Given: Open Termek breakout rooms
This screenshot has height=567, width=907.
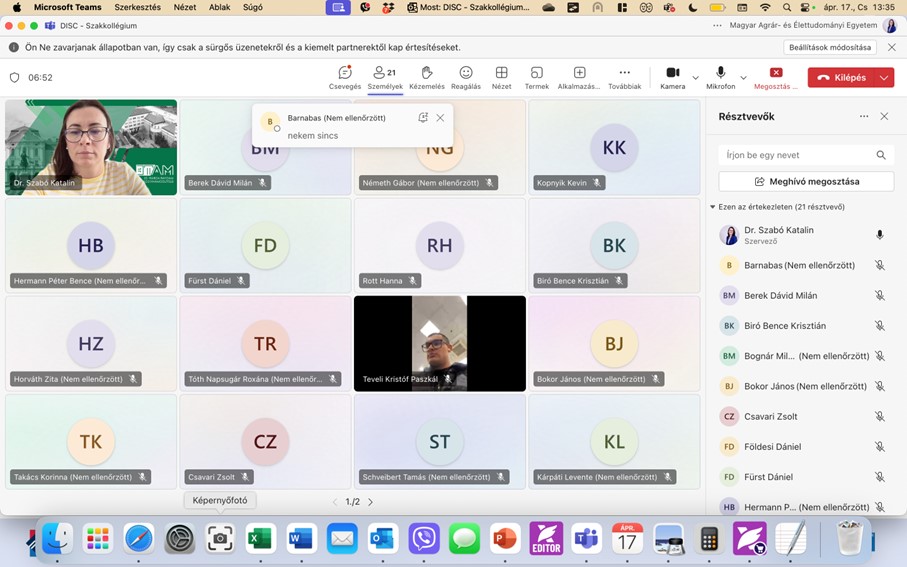Looking at the screenshot, I should pyautogui.click(x=537, y=78).
